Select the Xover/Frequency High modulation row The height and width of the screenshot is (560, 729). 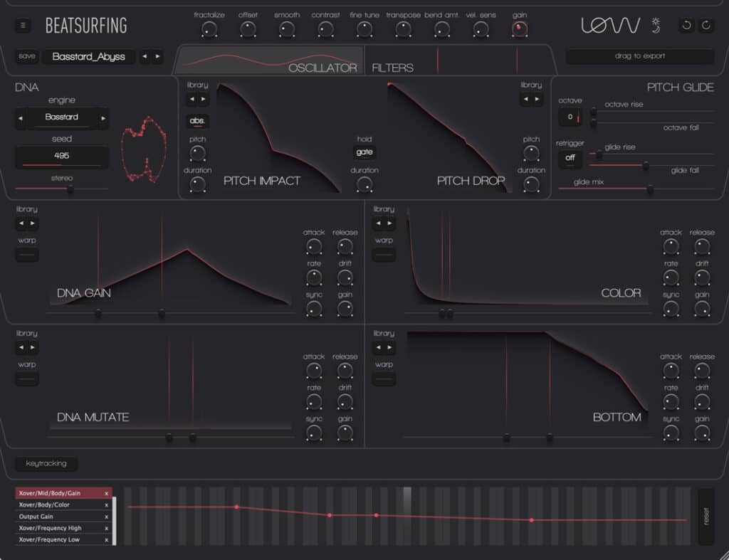(63, 528)
